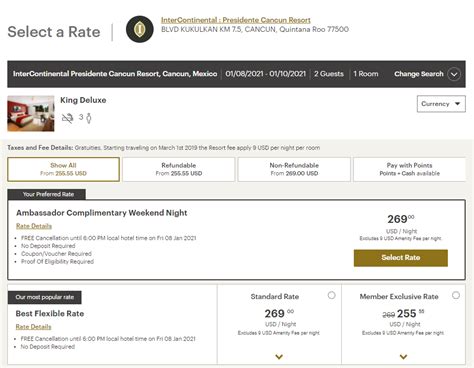The image size is (474, 368).
Task: Click the InterContinental round logo icon
Action: click(140, 29)
